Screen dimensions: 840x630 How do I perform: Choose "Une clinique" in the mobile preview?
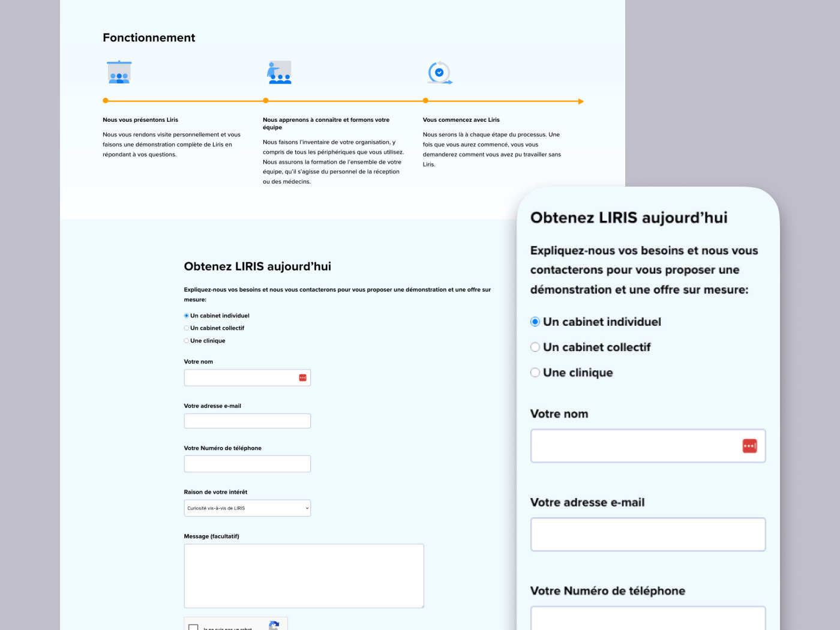tap(535, 373)
